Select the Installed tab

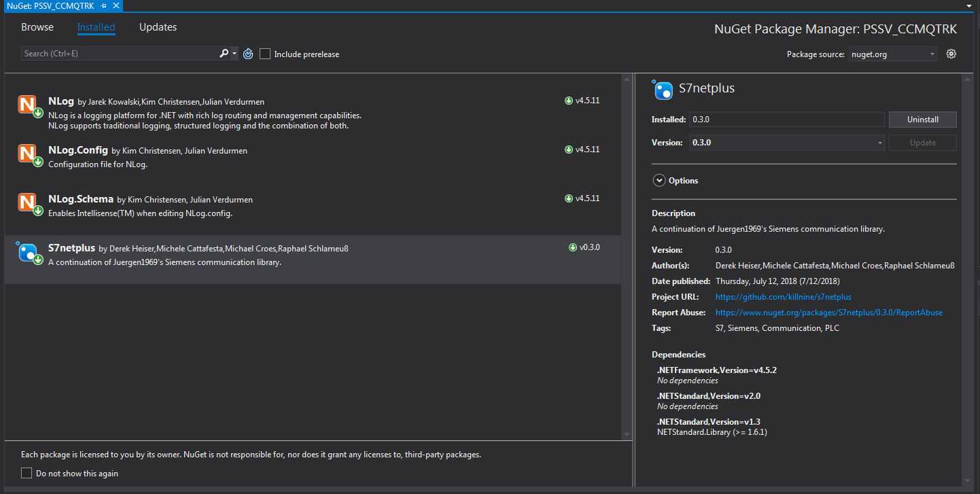pyautogui.click(x=96, y=27)
